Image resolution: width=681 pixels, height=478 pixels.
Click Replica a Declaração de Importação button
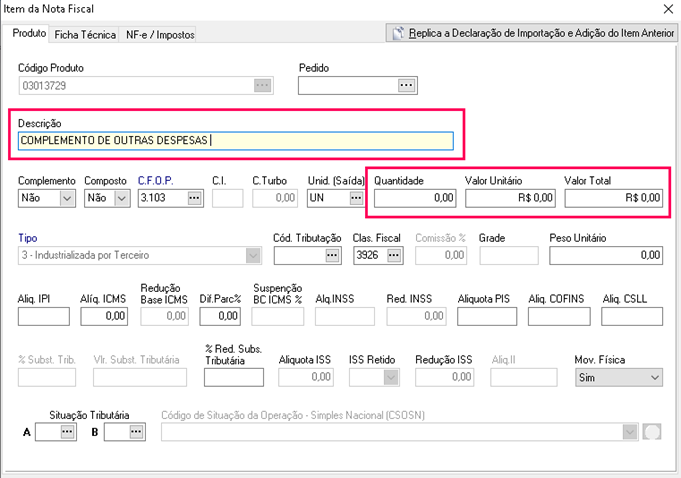tap(532, 33)
